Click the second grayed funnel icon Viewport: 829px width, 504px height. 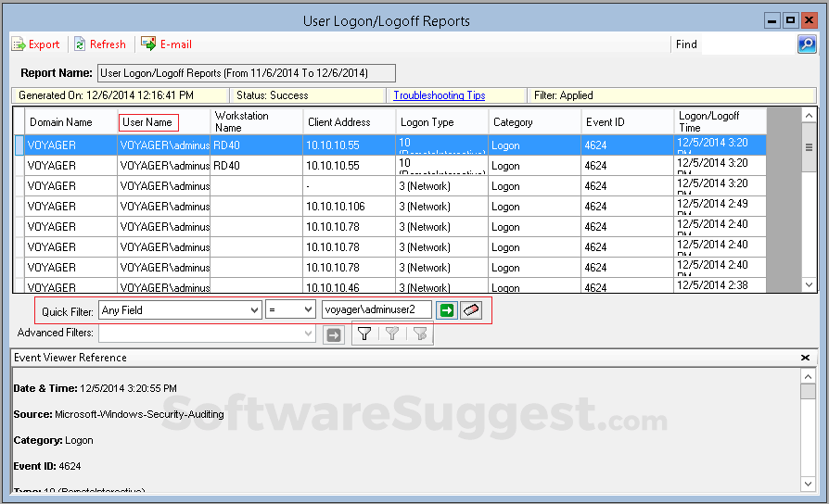[x=391, y=334]
